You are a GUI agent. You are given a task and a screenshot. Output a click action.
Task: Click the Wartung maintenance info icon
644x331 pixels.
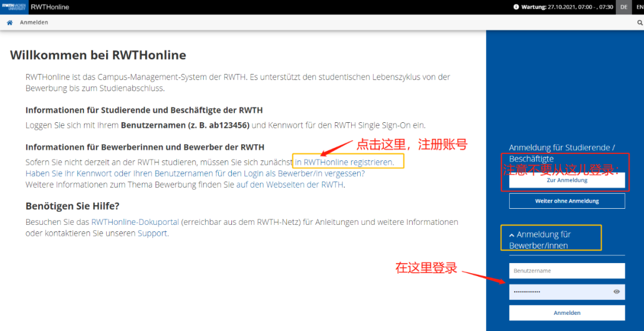coord(516,7)
